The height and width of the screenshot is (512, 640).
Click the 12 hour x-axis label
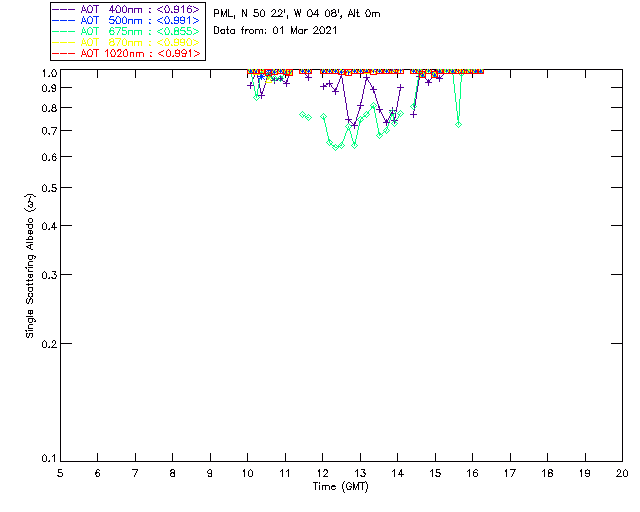click(322, 473)
